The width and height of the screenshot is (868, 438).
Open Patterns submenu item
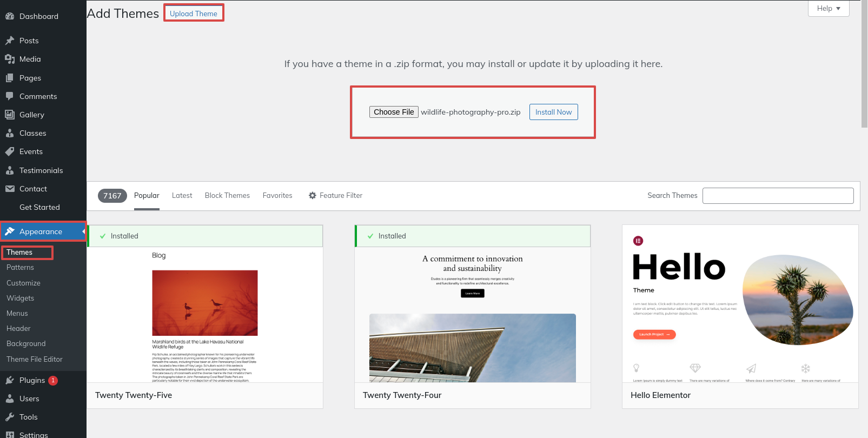pyautogui.click(x=20, y=267)
